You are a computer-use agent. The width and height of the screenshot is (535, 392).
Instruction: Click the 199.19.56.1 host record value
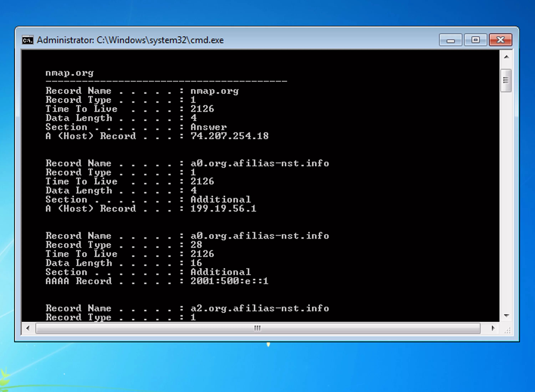click(223, 209)
